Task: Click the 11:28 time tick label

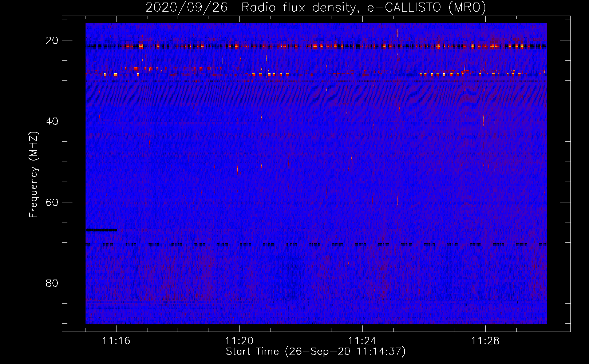Action: pos(485,341)
